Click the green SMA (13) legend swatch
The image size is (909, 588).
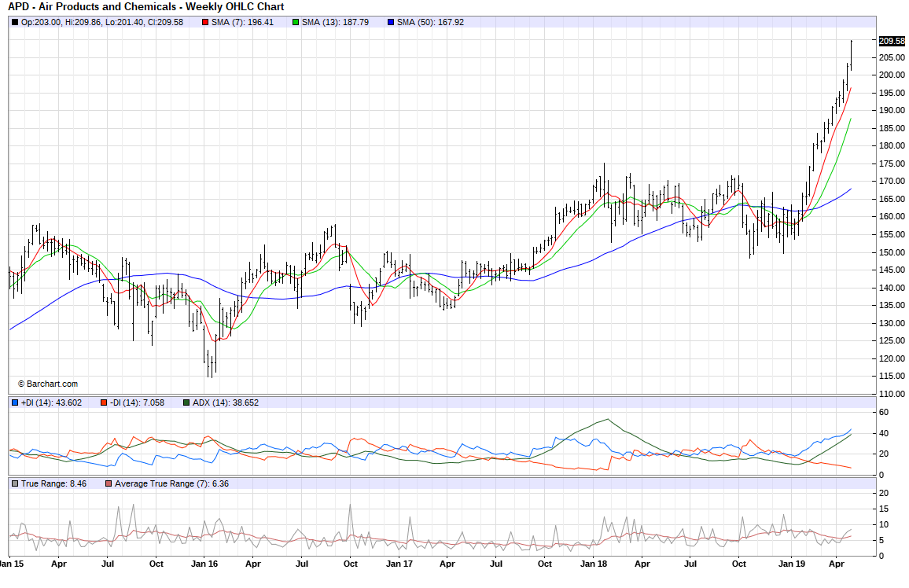pos(296,23)
